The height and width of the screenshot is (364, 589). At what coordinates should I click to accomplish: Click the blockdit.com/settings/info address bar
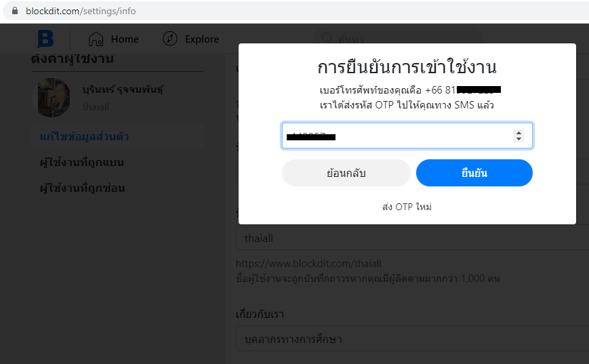[x=81, y=12]
